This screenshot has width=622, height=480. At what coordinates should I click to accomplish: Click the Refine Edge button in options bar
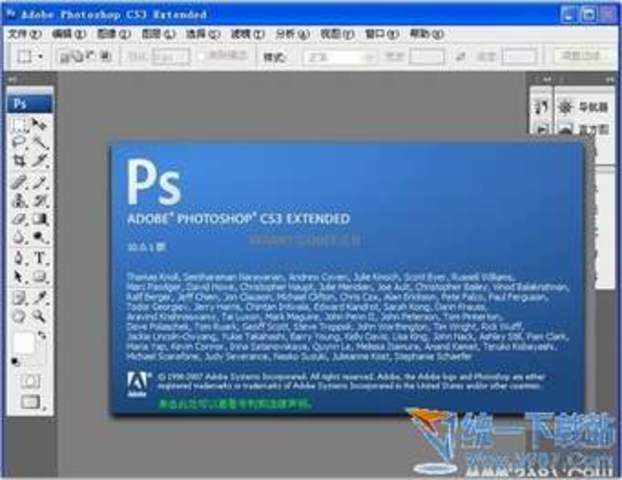pos(584,56)
